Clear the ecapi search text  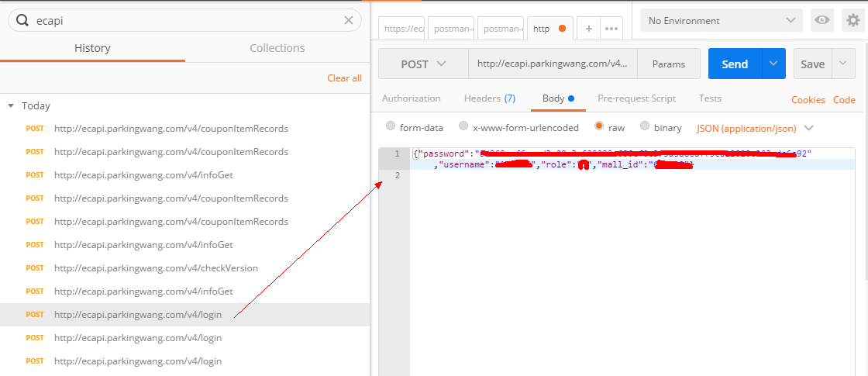(349, 20)
